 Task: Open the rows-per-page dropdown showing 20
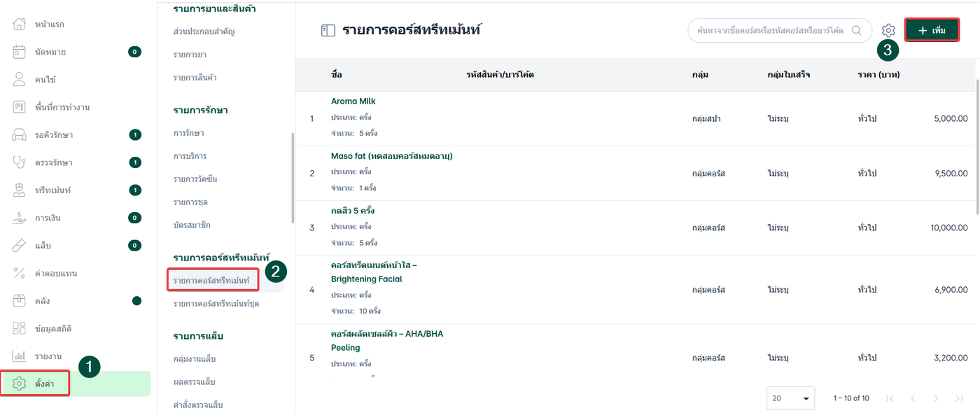[790, 398]
